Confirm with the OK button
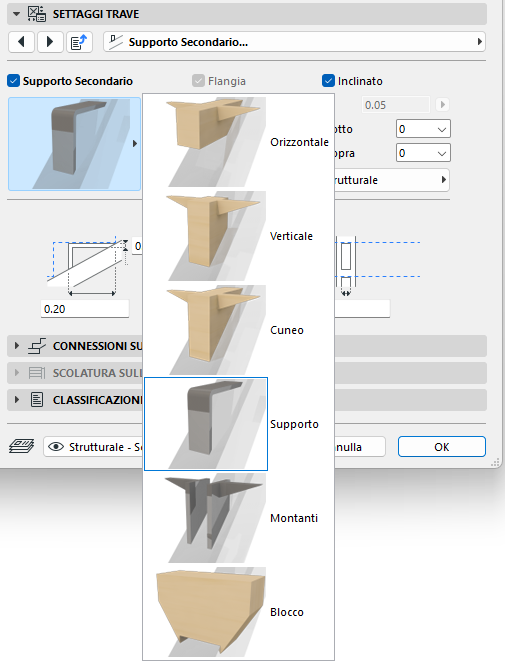Viewport: 505px width, 663px height. [x=442, y=447]
